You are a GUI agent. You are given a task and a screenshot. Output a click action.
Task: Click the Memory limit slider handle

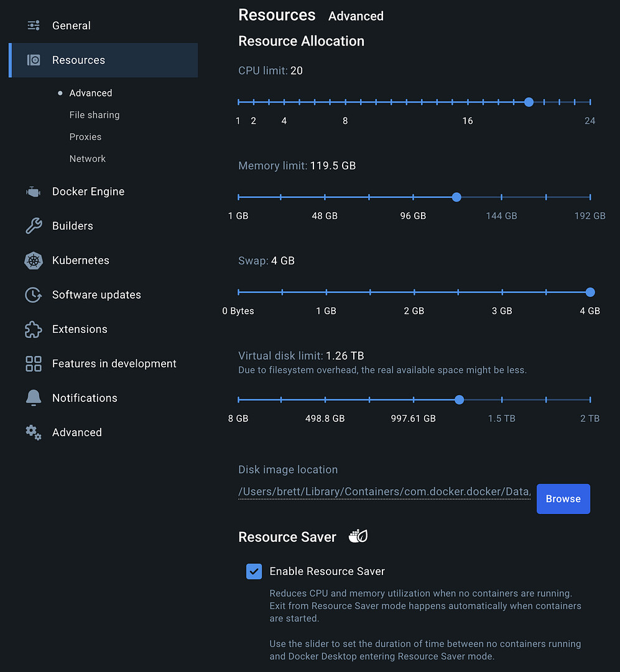[x=456, y=197]
